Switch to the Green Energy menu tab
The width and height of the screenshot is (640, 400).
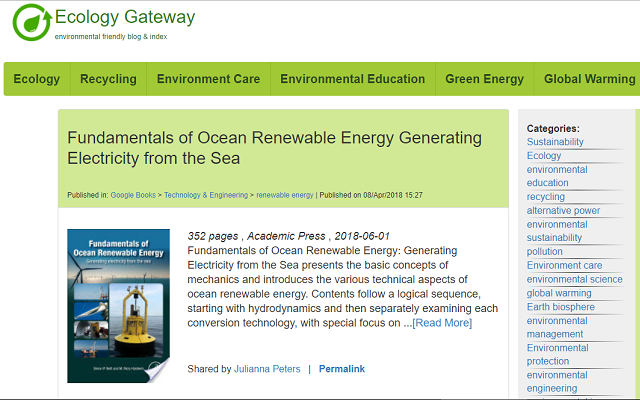click(x=484, y=79)
